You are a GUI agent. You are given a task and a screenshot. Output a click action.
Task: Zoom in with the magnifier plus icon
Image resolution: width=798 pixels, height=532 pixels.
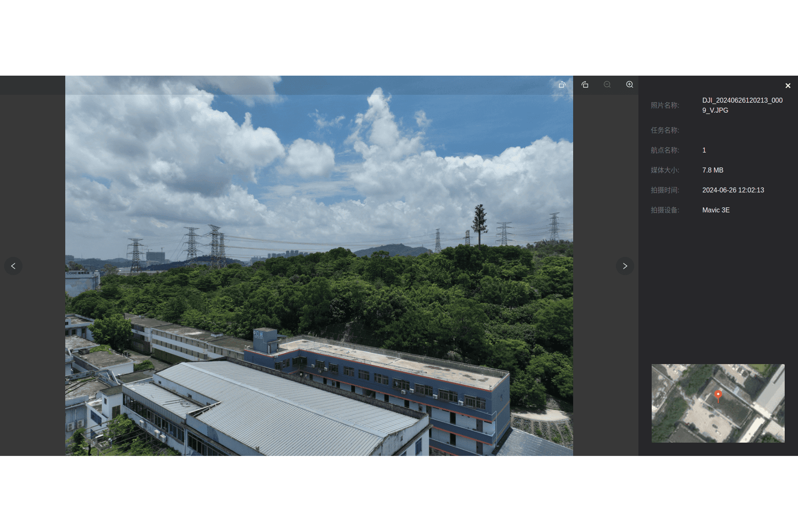(x=630, y=85)
